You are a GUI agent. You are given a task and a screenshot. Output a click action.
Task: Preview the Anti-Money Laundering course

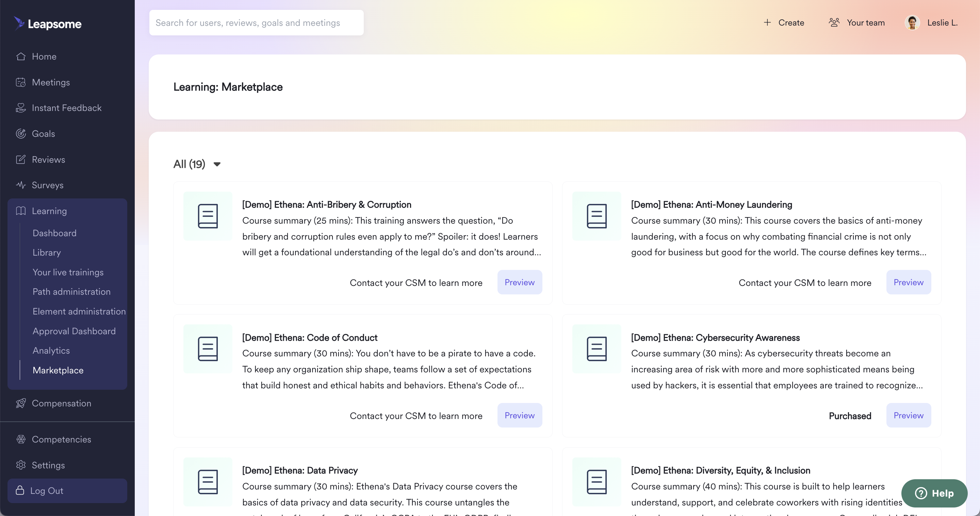(x=909, y=283)
